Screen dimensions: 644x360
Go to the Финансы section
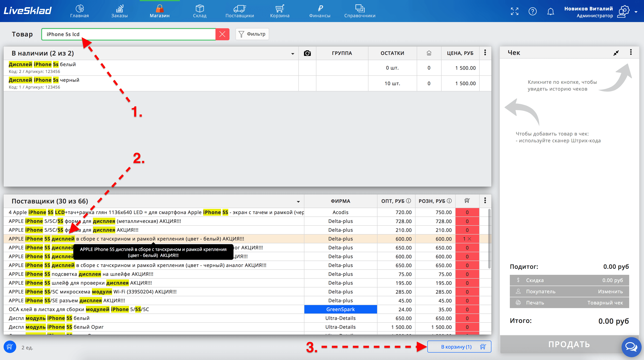click(x=320, y=11)
